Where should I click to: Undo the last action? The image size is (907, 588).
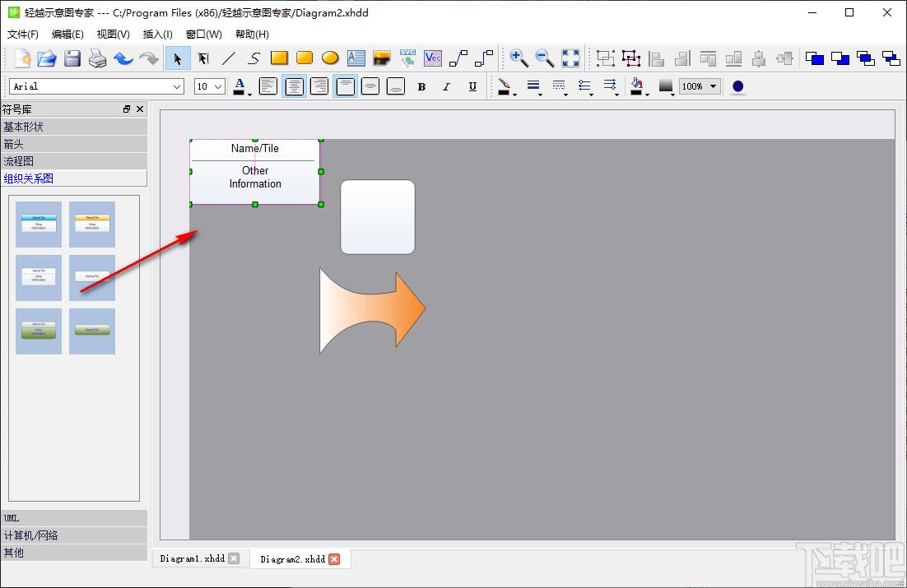click(123, 58)
